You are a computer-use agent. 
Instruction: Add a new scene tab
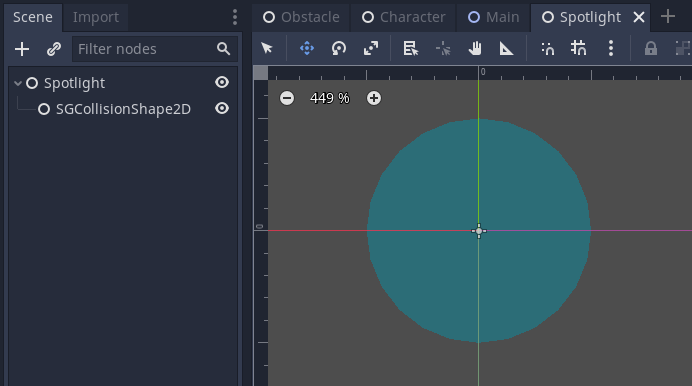668,17
